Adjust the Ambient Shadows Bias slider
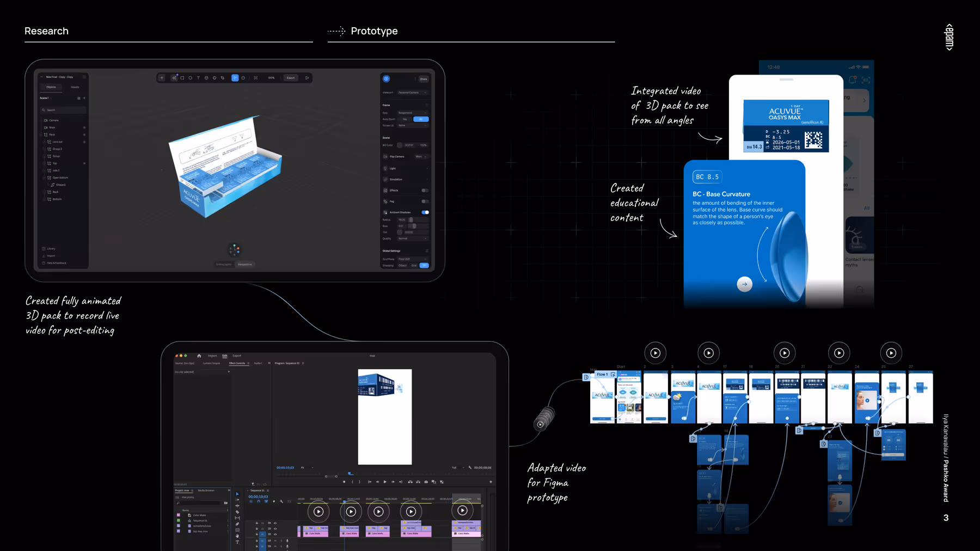This screenshot has height=551, width=980. pos(418,225)
